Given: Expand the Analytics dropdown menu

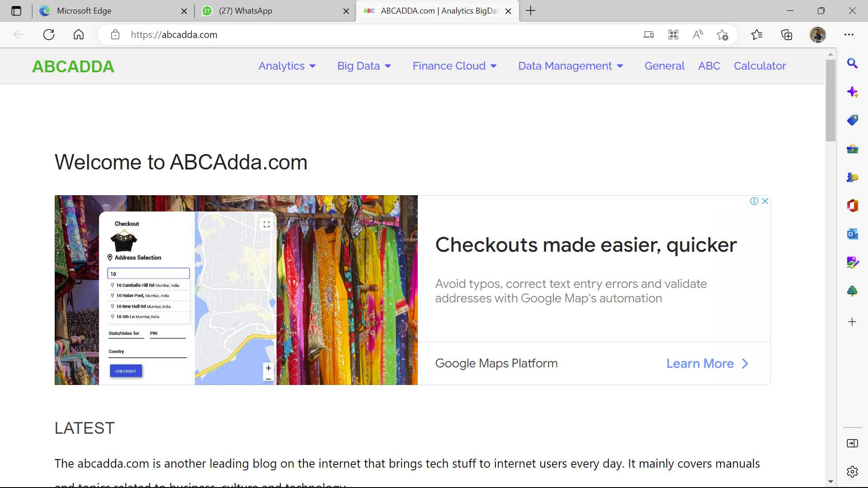Looking at the screenshot, I should point(287,66).
